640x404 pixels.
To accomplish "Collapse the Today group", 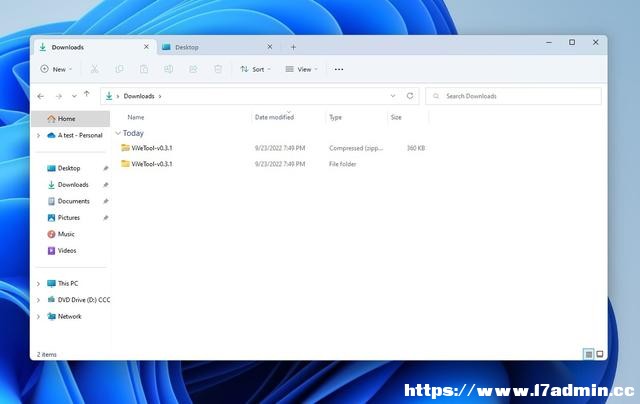I will coord(118,133).
